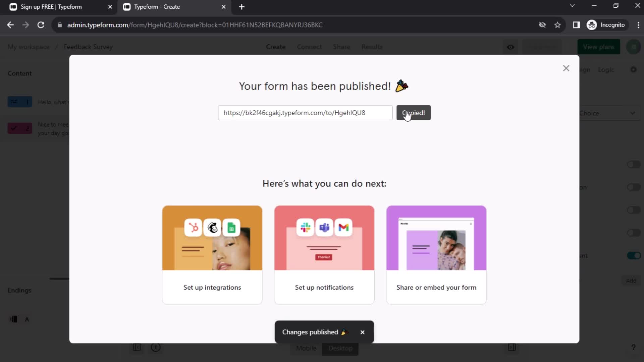This screenshot has height=362, width=644.
Task: Switch to the Results tab
Action: pos(372,46)
